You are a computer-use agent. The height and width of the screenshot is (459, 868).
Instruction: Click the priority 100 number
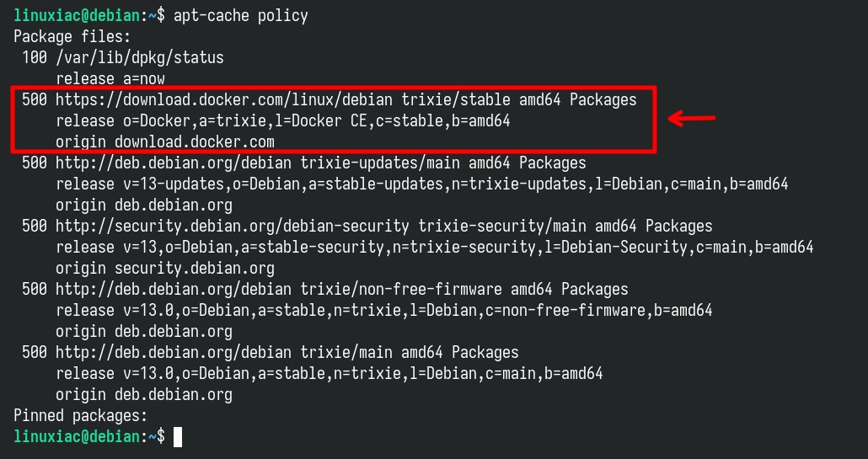[x=35, y=57]
